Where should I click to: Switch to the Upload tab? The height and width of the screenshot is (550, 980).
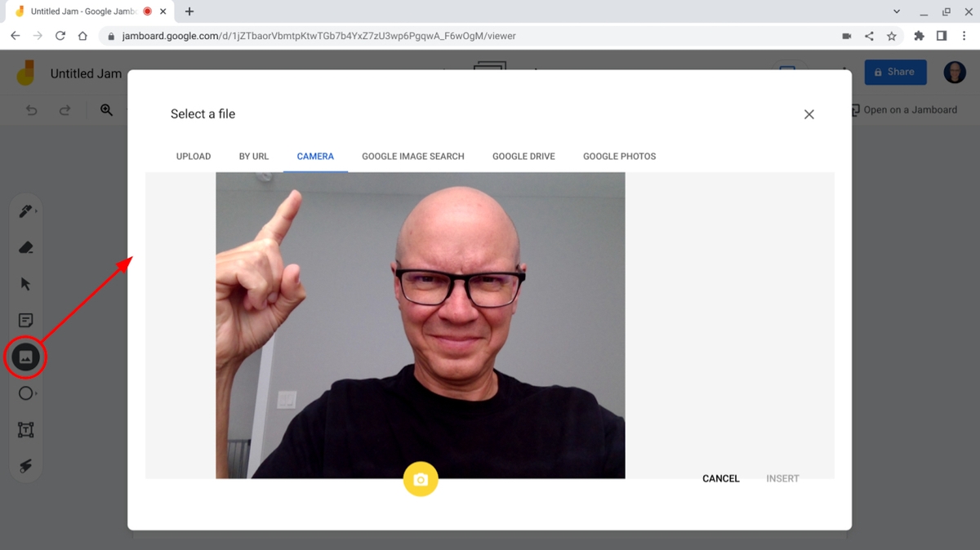(x=193, y=156)
